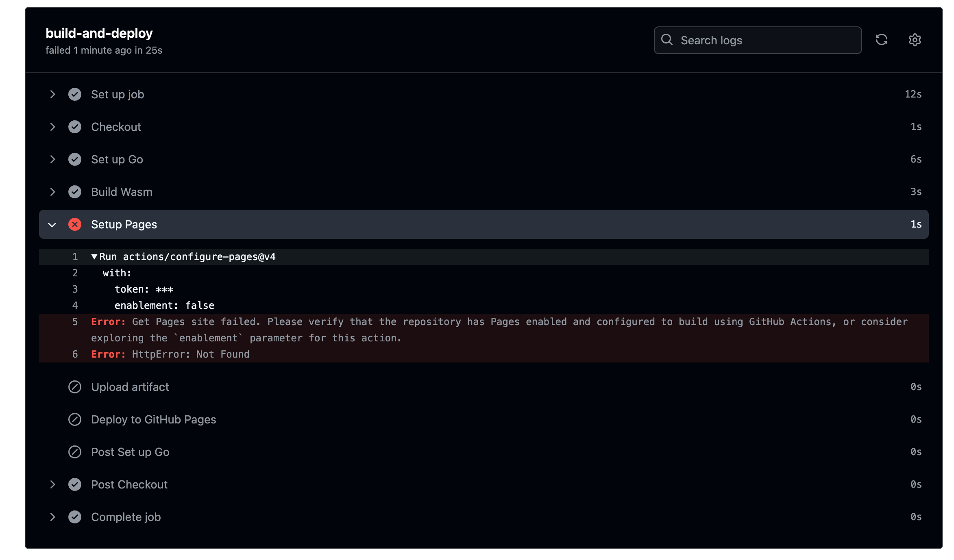Click the red failed icon for Setup Pages
The height and width of the screenshot is (560, 954).
[x=75, y=224]
